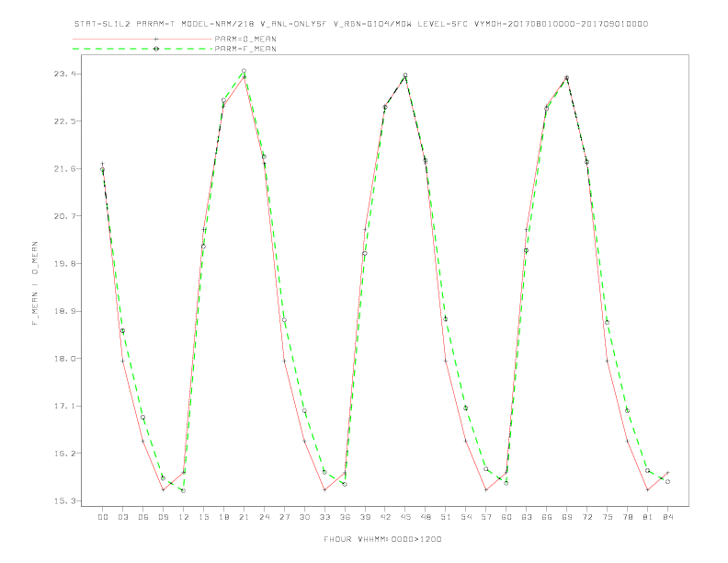Click F_MEAN circle marker at peak above hour 21

pyautogui.click(x=244, y=71)
